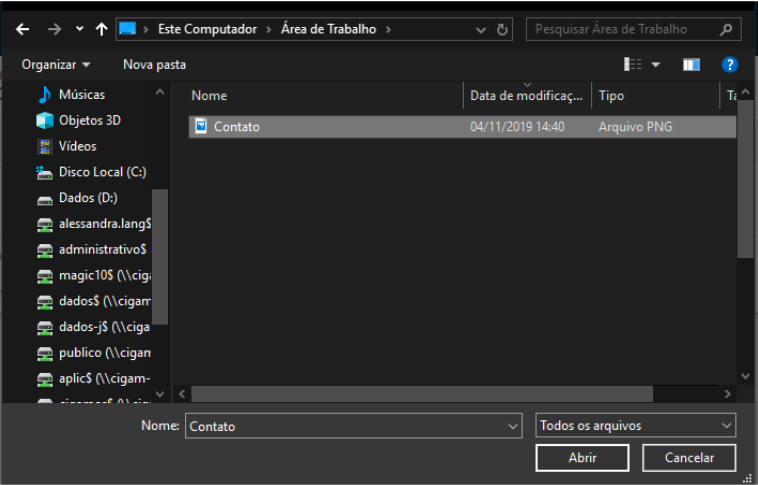Viewport: 758px width, 485px height.
Task: Click the Músicas note icon
Action: [x=44, y=94]
